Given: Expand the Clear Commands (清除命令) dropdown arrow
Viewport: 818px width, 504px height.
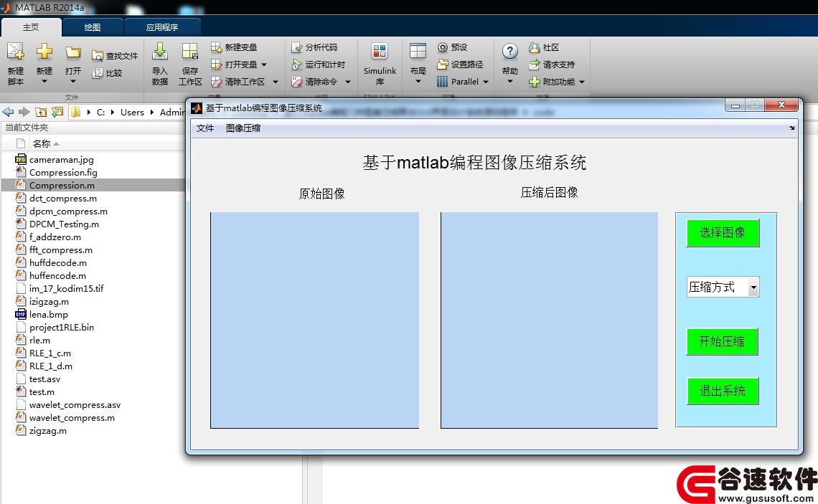Looking at the screenshot, I should coord(347,82).
